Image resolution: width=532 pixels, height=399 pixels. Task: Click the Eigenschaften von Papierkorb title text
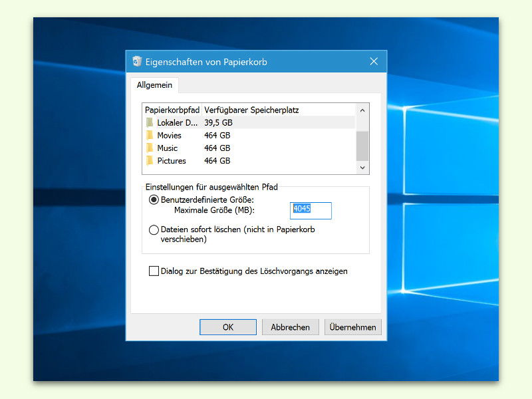(206, 62)
